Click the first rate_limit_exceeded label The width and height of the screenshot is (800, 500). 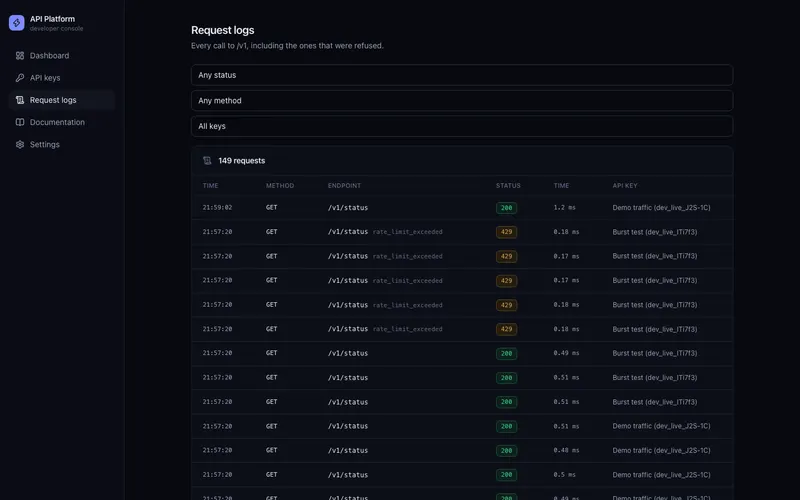(x=408, y=232)
